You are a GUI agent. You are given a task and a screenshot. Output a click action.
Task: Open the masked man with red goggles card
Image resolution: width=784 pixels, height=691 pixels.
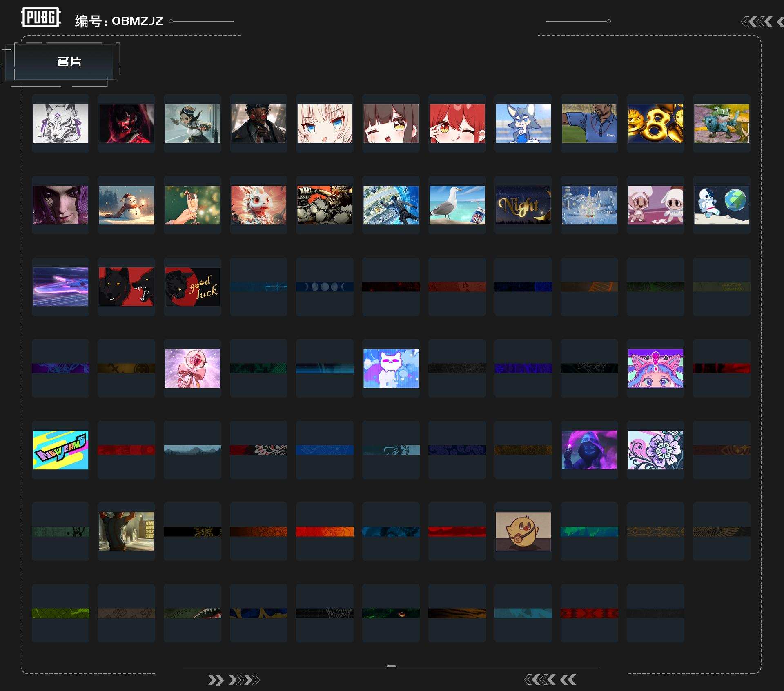coord(259,123)
